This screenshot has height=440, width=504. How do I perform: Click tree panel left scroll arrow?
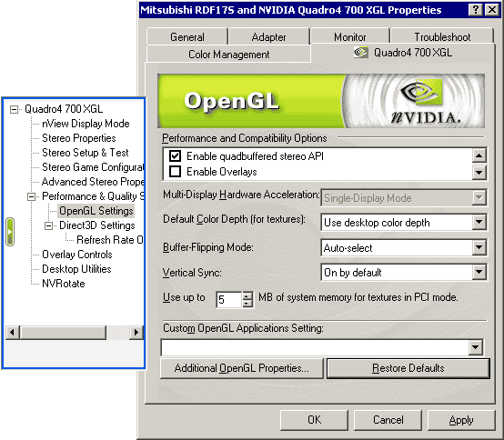pyautogui.click(x=13, y=332)
